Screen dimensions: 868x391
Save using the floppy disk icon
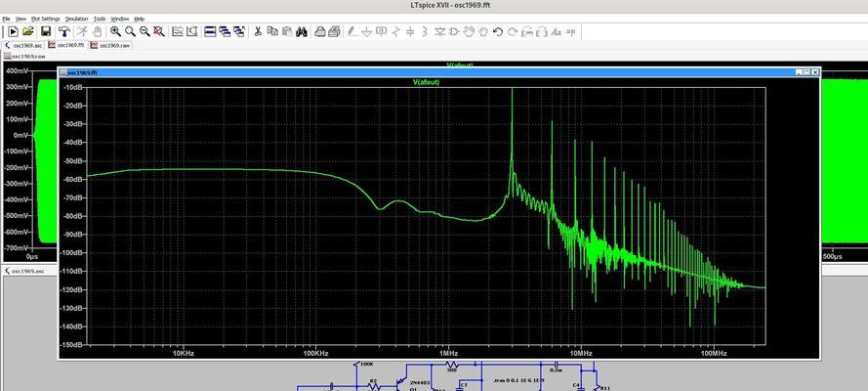point(46,32)
